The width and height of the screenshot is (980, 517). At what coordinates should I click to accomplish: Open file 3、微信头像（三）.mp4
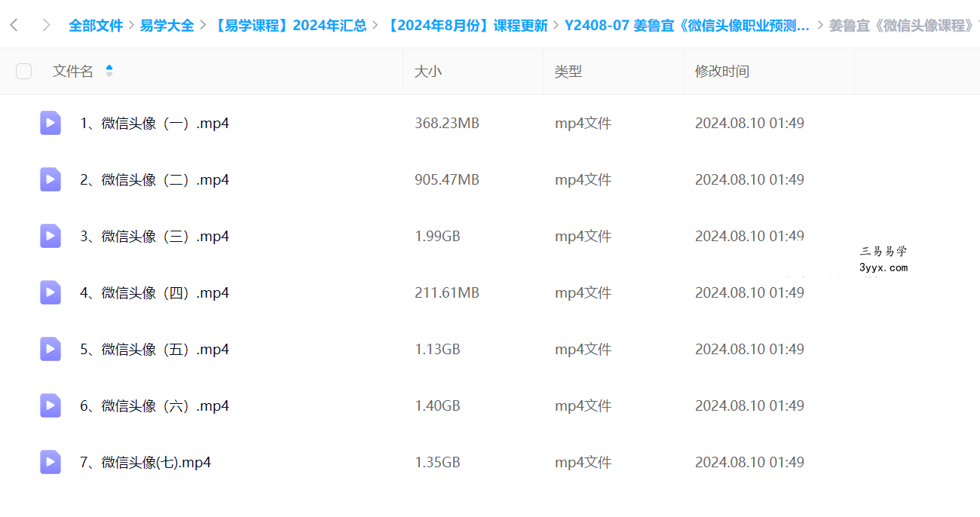[x=155, y=236]
